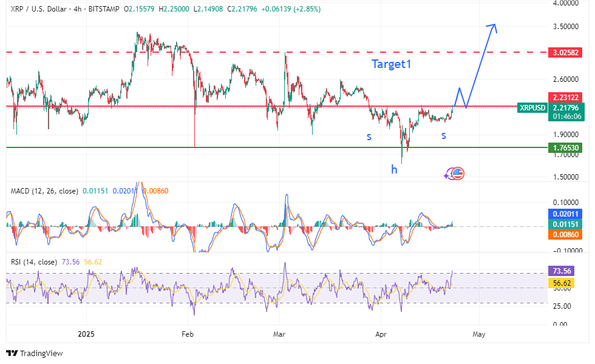This screenshot has width=595, height=364.
Task: Click the 1.50000 price scale value
Action: click(566, 177)
